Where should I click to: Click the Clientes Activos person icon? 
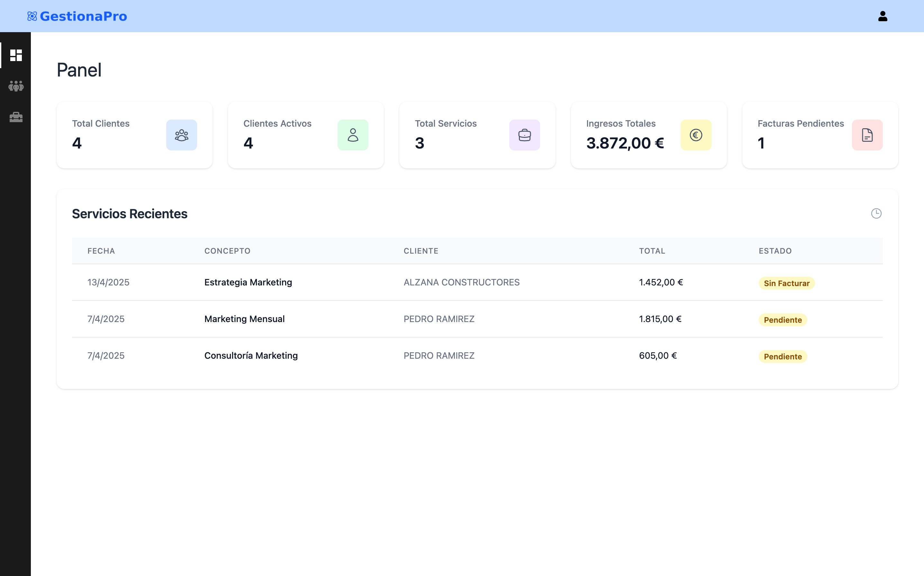353,135
